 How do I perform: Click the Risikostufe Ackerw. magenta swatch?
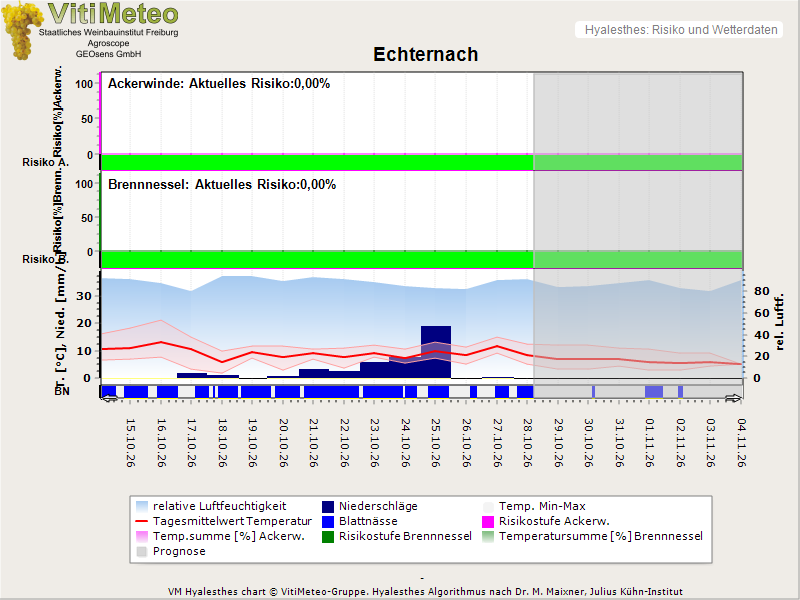[x=488, y=521]
